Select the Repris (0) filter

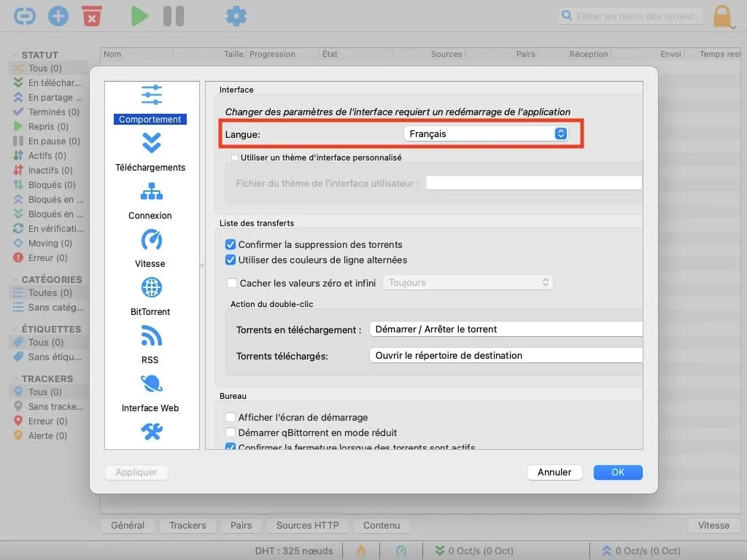48,126
